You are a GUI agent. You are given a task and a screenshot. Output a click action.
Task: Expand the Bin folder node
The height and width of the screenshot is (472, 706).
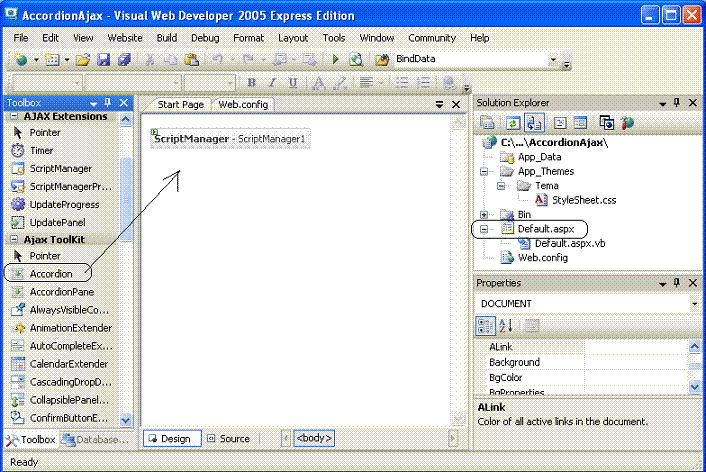(484, 214)
